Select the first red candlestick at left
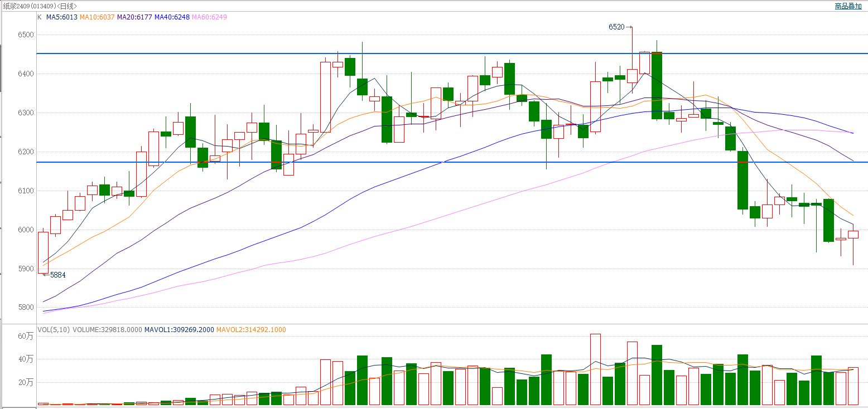The width and height of the screenshot is (868, 409). pos(43,252)
